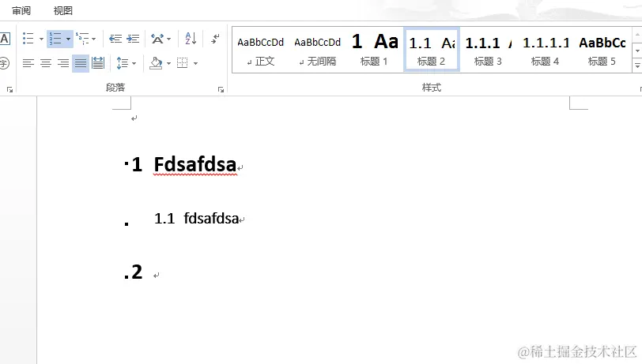
Task: Sort the selected text A to Z
Action: tap(191, 39)
